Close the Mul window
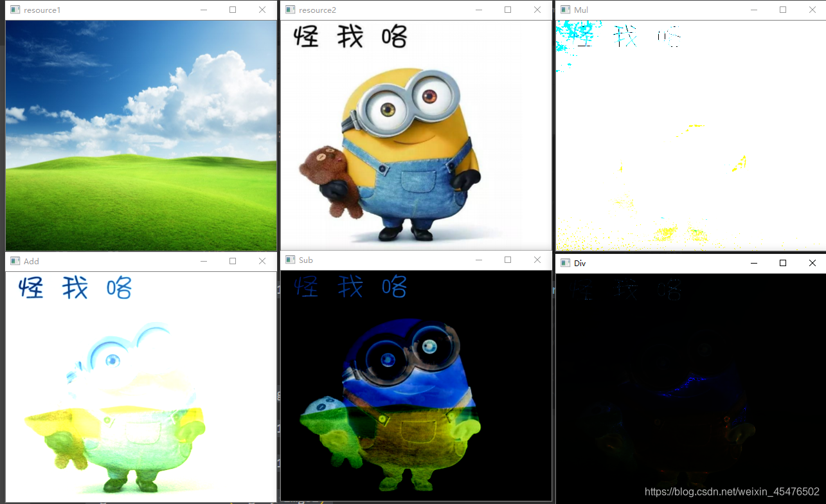This screenshot has width=826, height=504. coord(813,10)
